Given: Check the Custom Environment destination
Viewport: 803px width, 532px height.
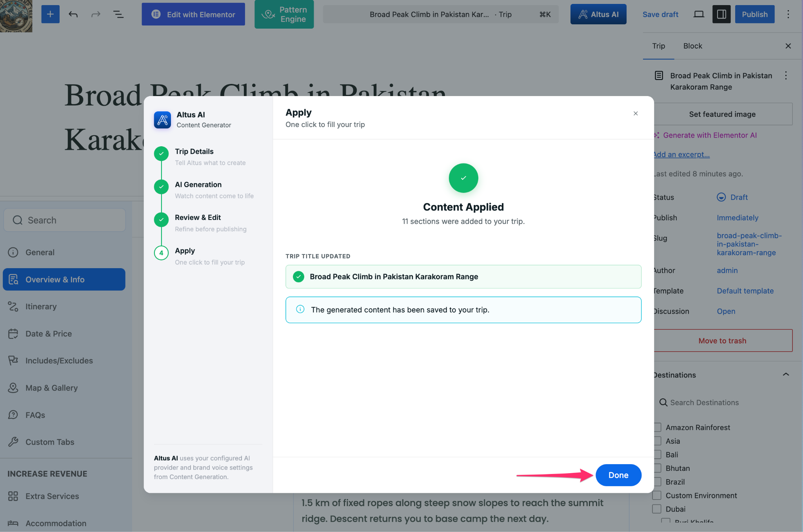Looking at the screenshot, I should [x=657, y=496].
